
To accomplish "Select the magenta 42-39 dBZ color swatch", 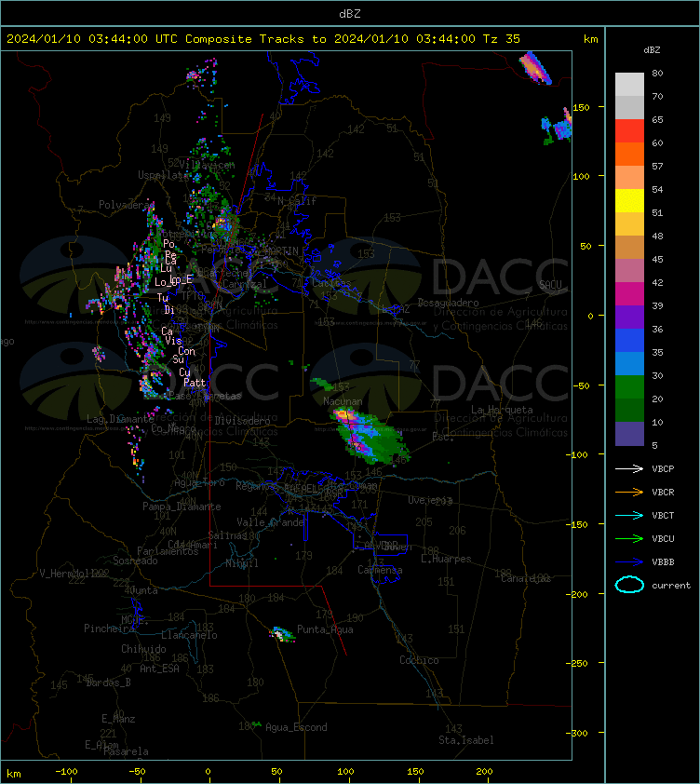I will click(x=629, y=294).
